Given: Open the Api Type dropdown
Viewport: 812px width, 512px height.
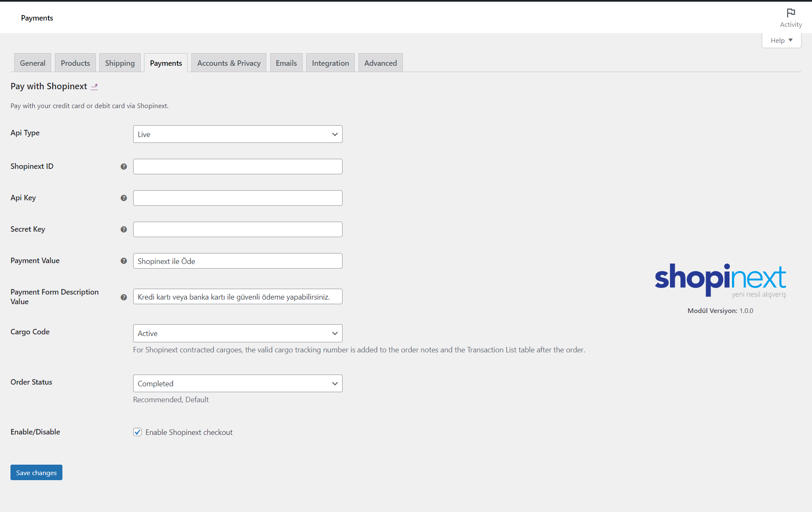Looking at the screenshot, I should click(x=237, y=134).
